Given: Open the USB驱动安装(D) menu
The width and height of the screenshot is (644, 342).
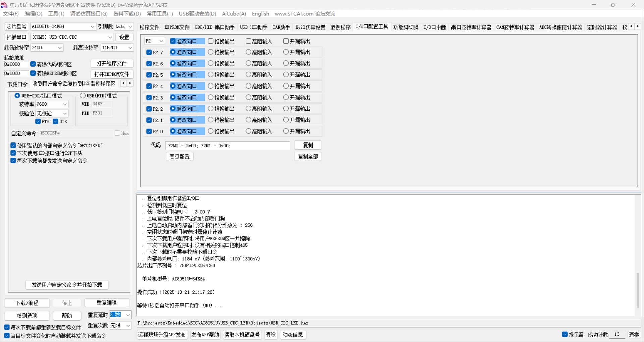Looking at the screenshot, I should click(x=198, y=14).
